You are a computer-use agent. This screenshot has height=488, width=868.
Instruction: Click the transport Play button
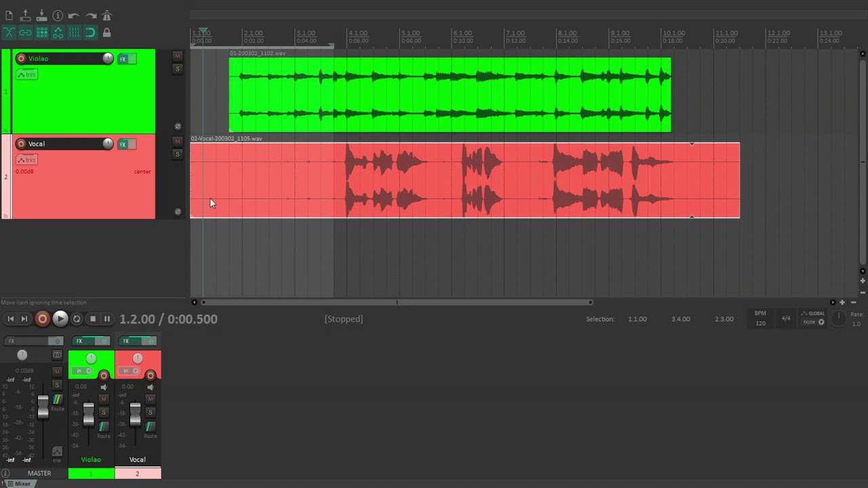tap(60, 319)
